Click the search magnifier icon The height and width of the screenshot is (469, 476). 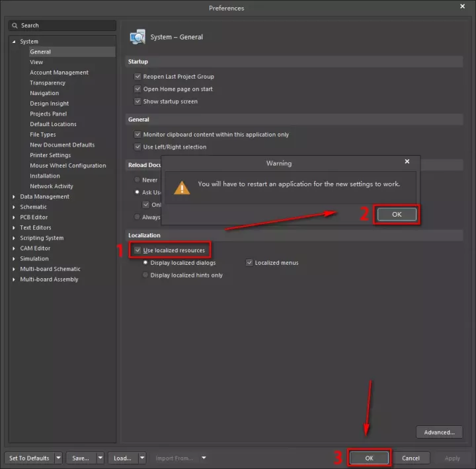coord(15,26)
